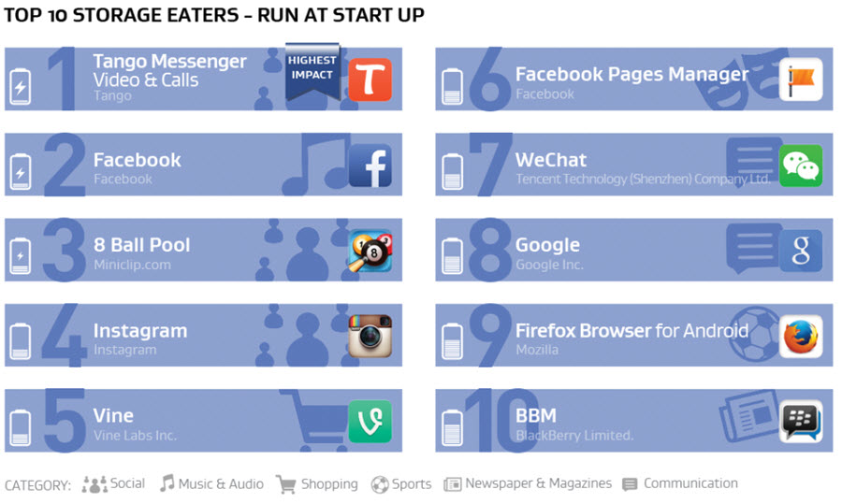Select the Social category legend item
This screenshot has width=842, height=504.
point(113,483)
